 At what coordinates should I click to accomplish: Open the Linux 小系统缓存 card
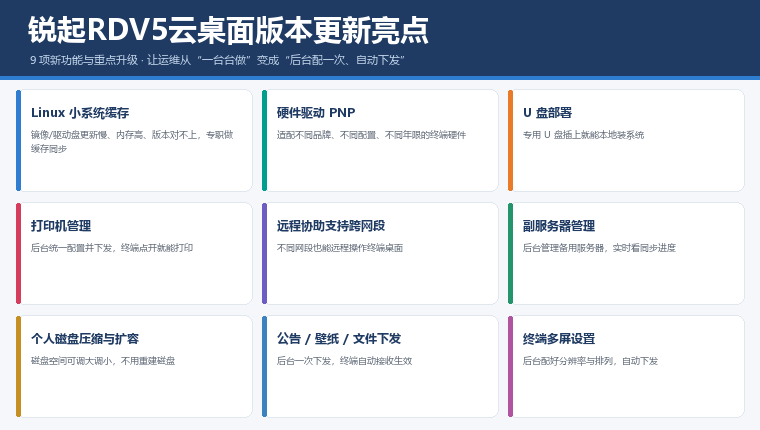click(x=134, y=140)
